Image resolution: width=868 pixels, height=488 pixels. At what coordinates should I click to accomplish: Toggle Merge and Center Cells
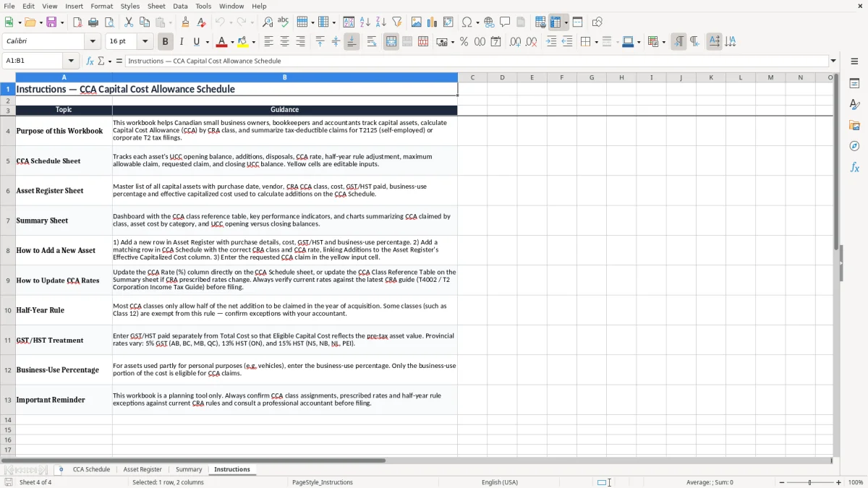[x=391, y=42]
